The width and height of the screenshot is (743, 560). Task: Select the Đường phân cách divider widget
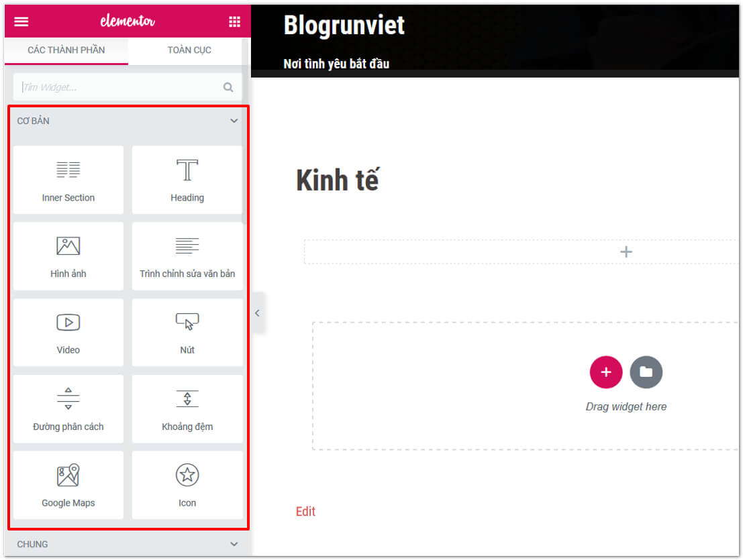(68, 408)
